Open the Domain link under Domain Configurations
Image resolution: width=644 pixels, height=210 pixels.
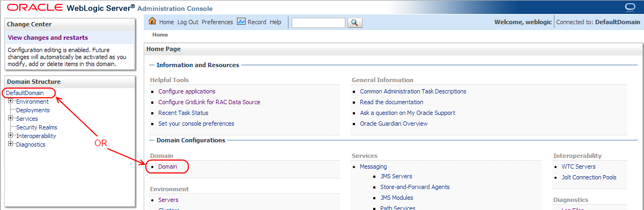tap(167, 166)
